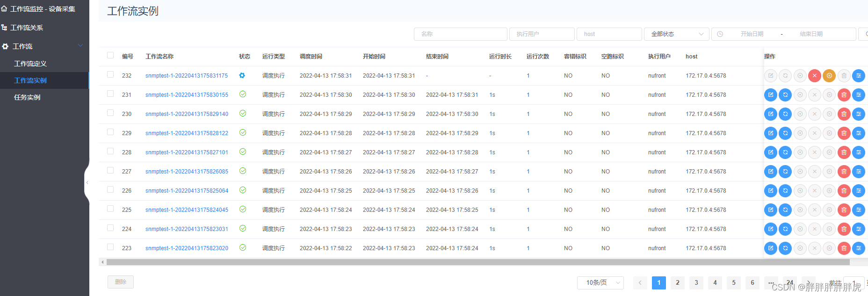
Task: Open the sliders icon for instance 225
Action: click(859, 210)
